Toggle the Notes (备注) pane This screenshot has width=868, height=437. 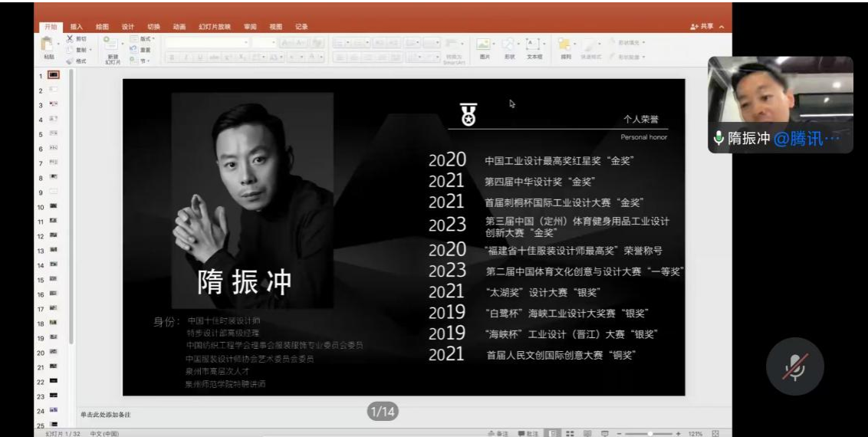(x=498, y=433)
